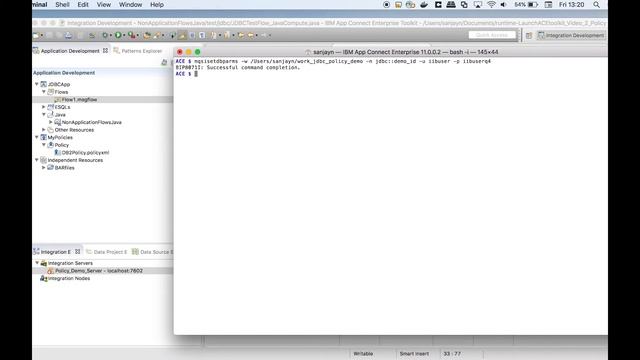The image size is (640, 360).
Task: Open the View menu
Action: [x=104, y=5]
